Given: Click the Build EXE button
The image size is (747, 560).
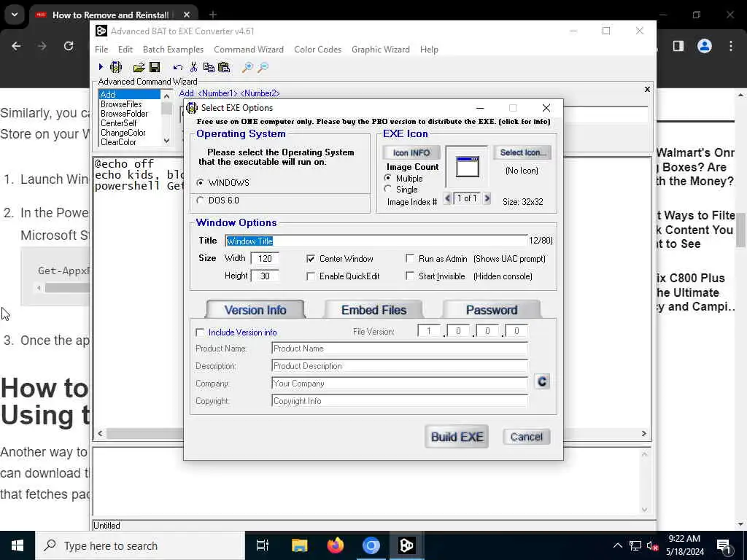Looking at the screenshot, I should (x=457, y=437).
